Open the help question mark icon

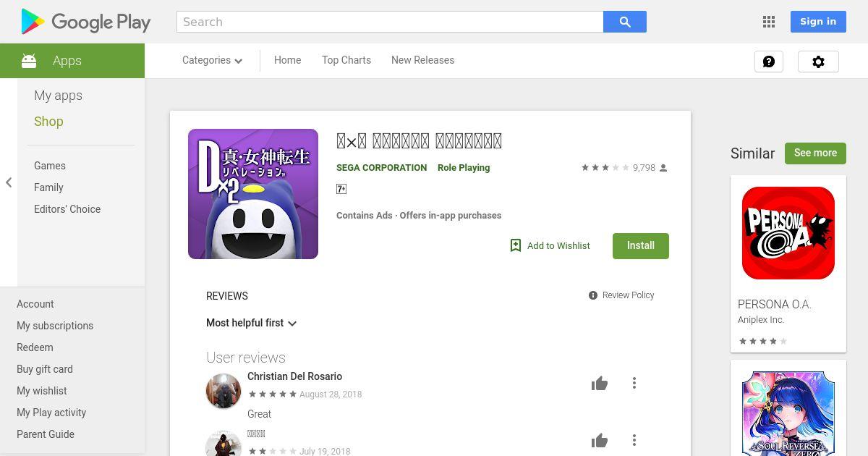tap(769, 62)
